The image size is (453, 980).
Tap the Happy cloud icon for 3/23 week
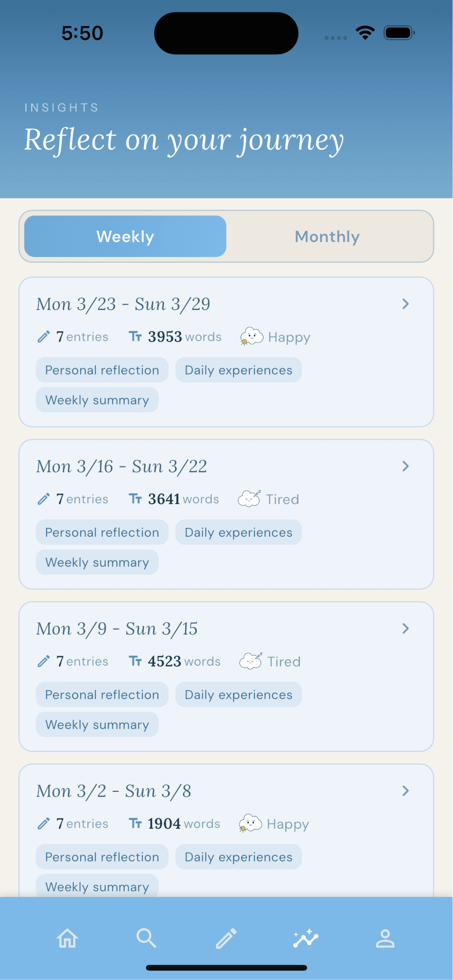(x=252, y=337)
